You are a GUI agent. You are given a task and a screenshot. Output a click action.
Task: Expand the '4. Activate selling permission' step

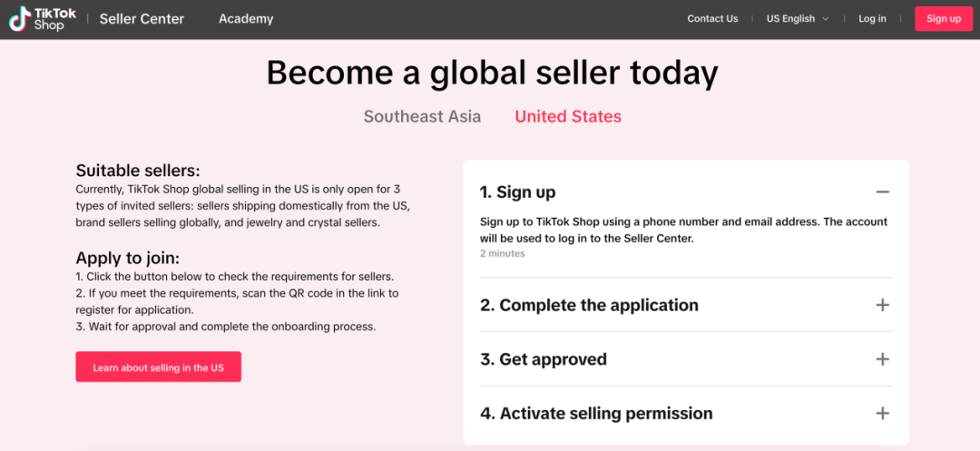pyautogui.click(x=596, y=414)
